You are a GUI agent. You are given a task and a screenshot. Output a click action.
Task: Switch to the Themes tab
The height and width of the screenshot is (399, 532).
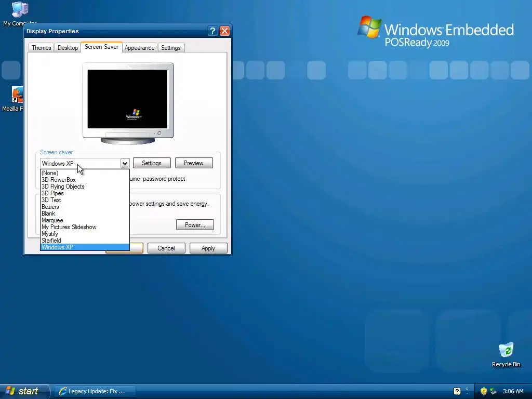point(42,48)
